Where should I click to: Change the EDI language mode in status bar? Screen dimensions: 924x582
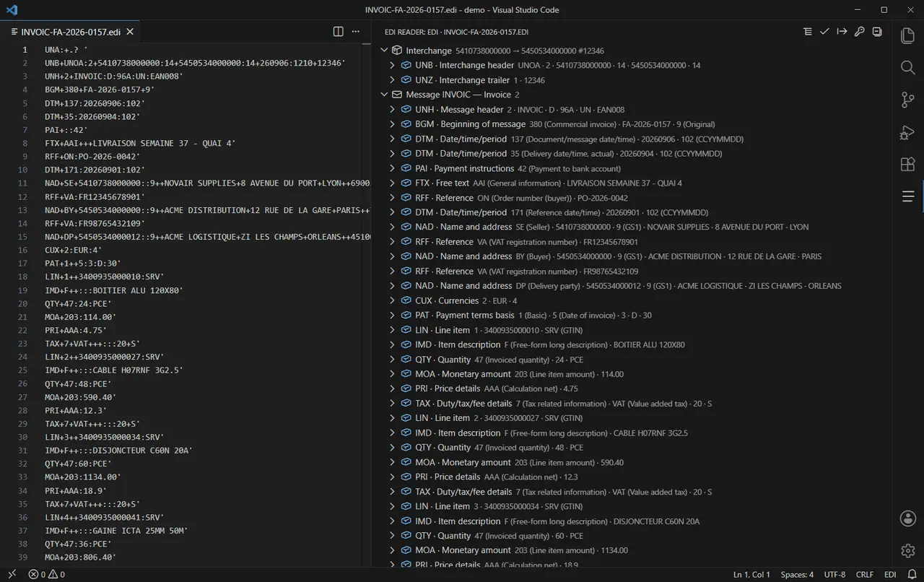(891, 575)
